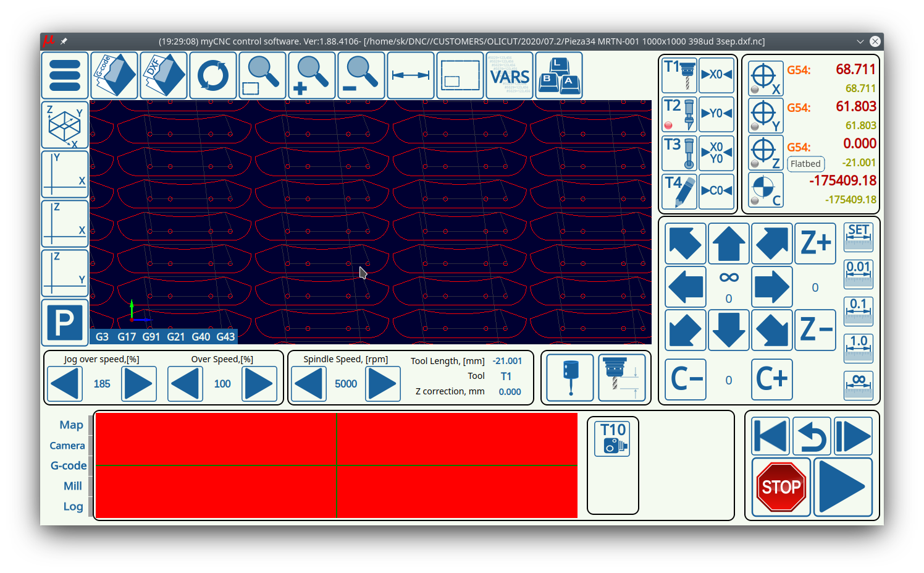Open the VARS variables panel
Viewport: 924px width, 573px height.
(510, 75)
